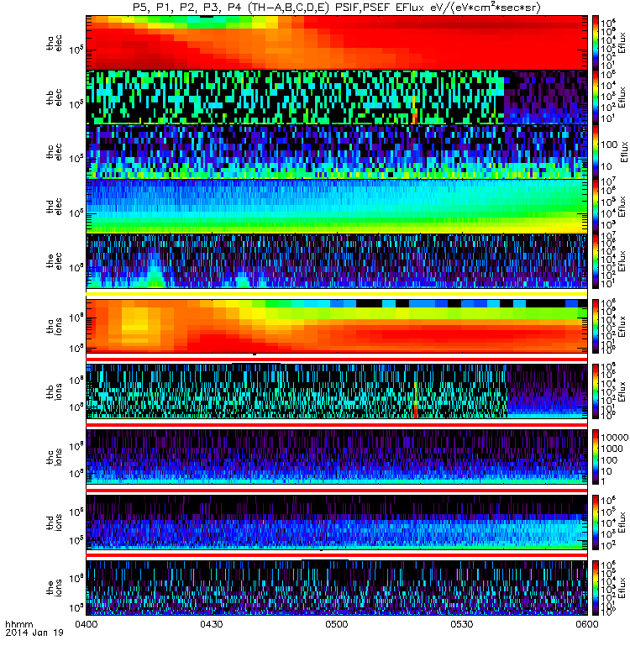The image size is (630, 672).
Task: Click the 'the ions' panel color bar
Action: coord(596,587)
